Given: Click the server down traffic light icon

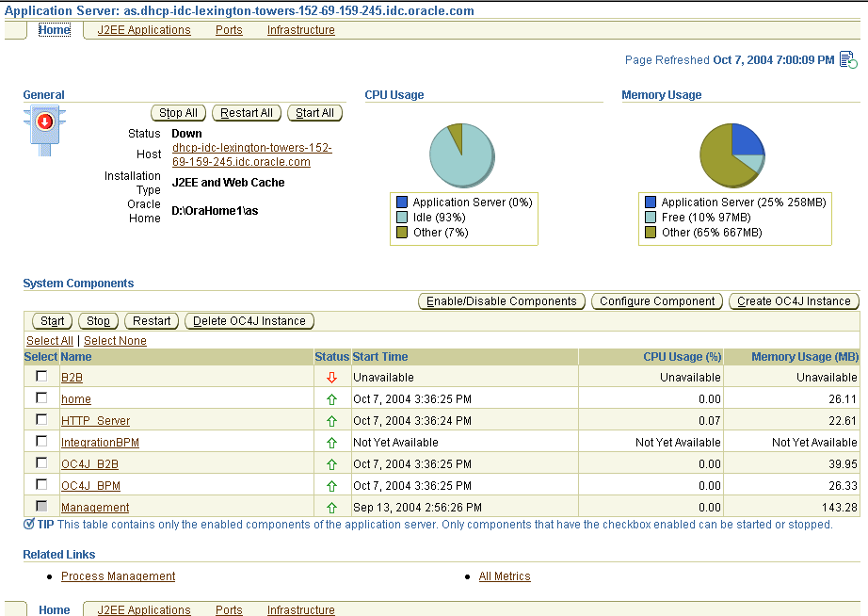Looking at the screenshot, I should [45, 131].
